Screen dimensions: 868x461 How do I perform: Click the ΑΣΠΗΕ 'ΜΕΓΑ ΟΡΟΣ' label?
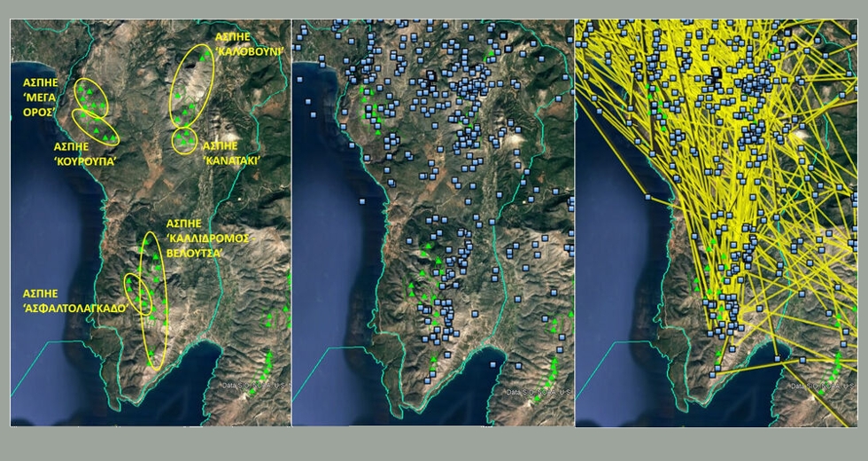[43, 97]
